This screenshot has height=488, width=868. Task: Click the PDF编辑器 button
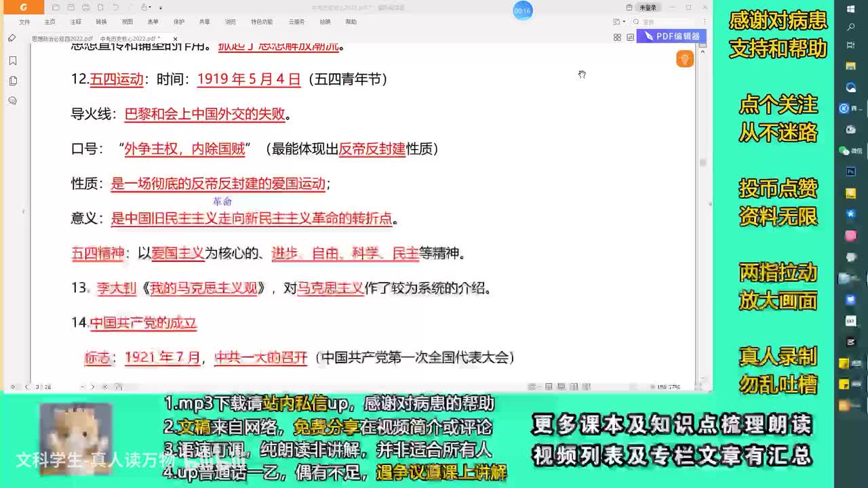point(671,36)
